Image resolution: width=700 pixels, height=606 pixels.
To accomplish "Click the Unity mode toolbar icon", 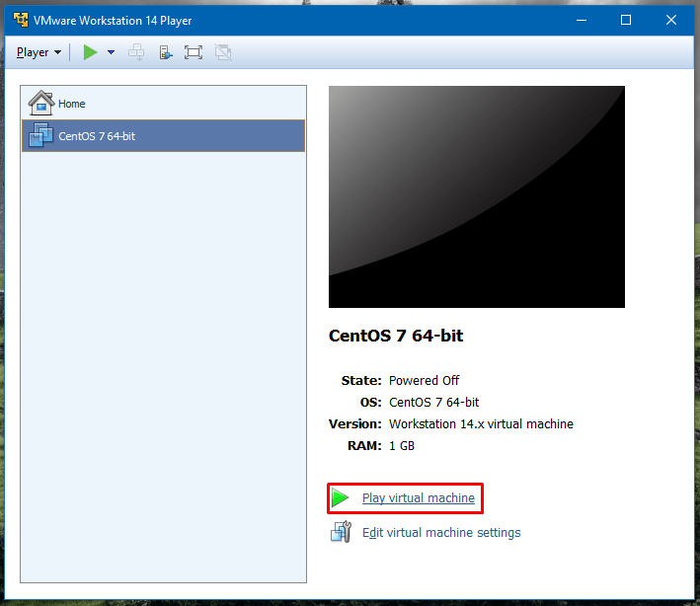I will 223,52.
